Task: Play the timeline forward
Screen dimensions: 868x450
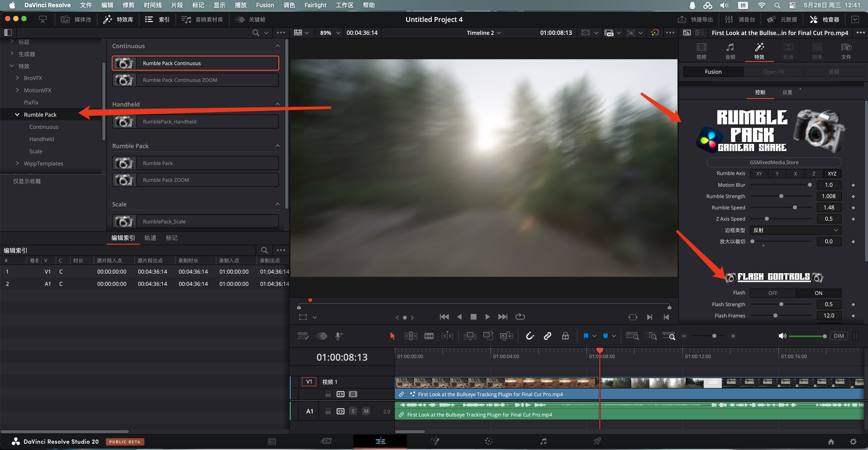Action: pyautogui.click(x=487, y=317)
